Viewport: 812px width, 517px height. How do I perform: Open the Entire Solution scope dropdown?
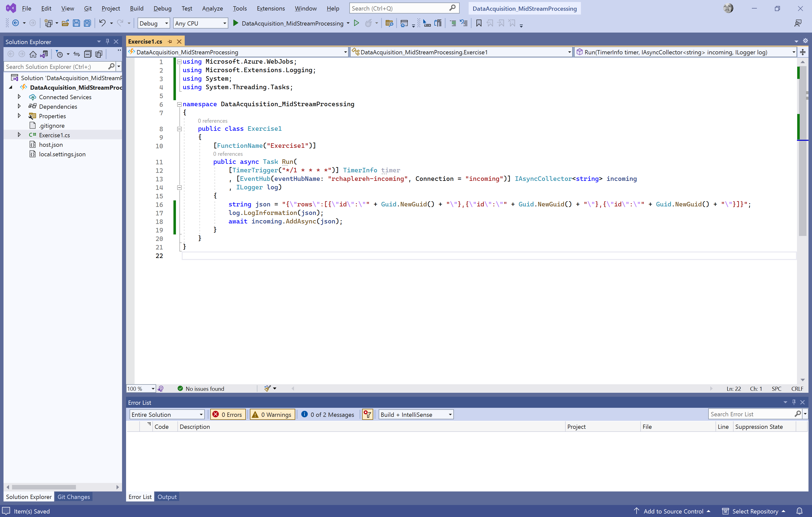coord(167,414)
